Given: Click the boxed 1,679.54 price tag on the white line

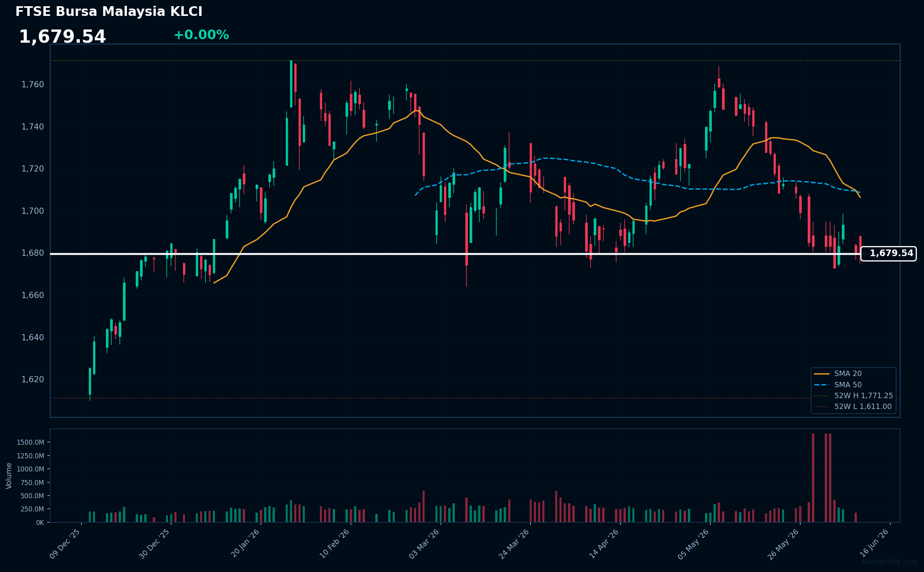Looking at the screenshot, I should (888, 254).
